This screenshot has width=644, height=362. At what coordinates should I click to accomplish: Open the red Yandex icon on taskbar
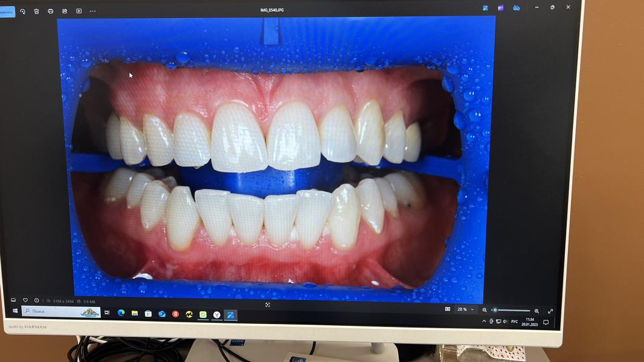coord(175,314)
